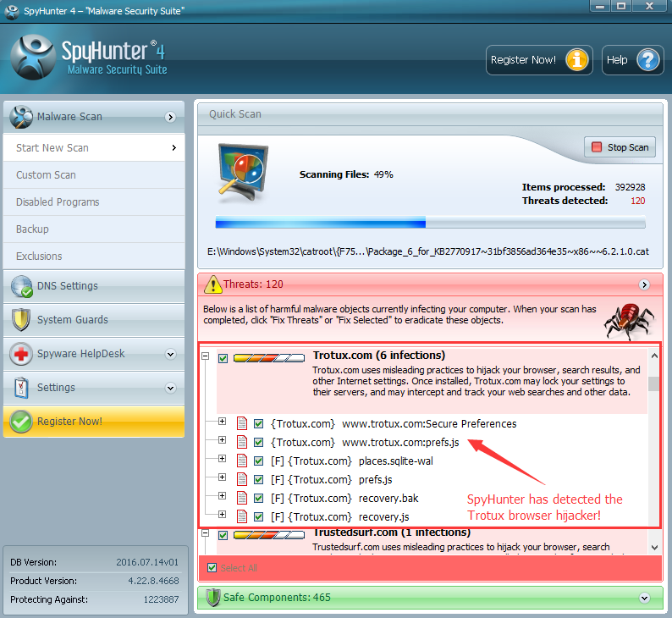Toggle the Select All checkbox
This screenshot has height=618, width=672.
(x=212, y=567)
